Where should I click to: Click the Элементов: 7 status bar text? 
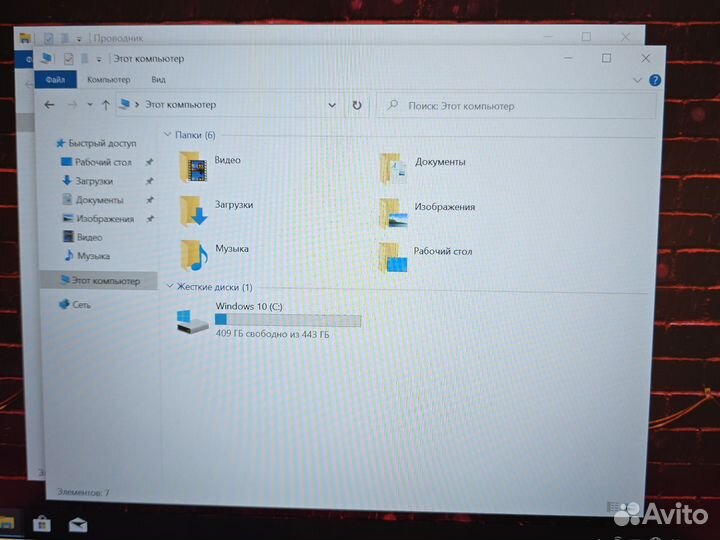(x=83, y=492)
